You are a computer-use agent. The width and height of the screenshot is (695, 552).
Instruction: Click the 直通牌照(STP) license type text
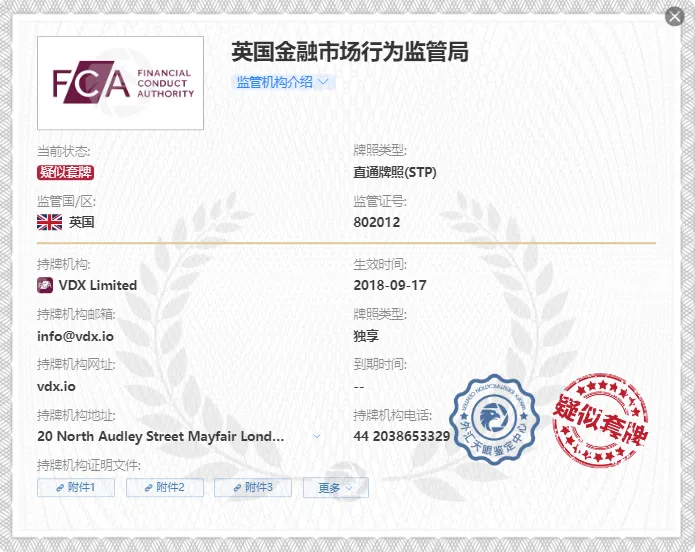click(395, 172)
